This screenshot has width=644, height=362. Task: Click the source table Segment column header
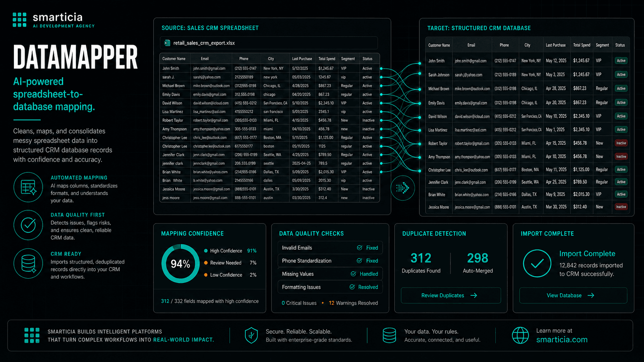pos(348,59)
